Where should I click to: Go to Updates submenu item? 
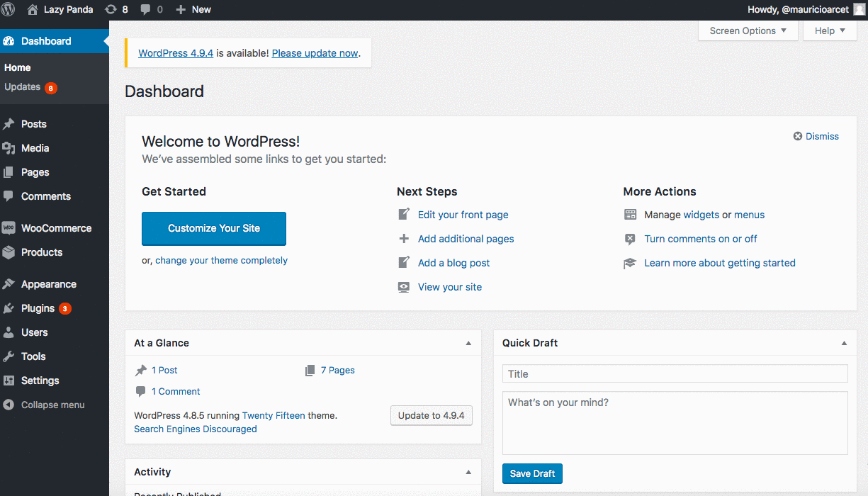(23, 87)
